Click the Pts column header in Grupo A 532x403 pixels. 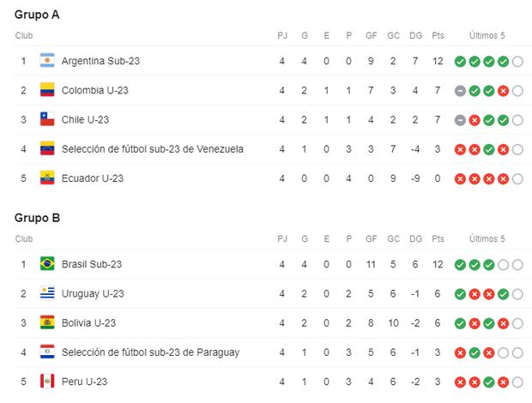point(438,35)
